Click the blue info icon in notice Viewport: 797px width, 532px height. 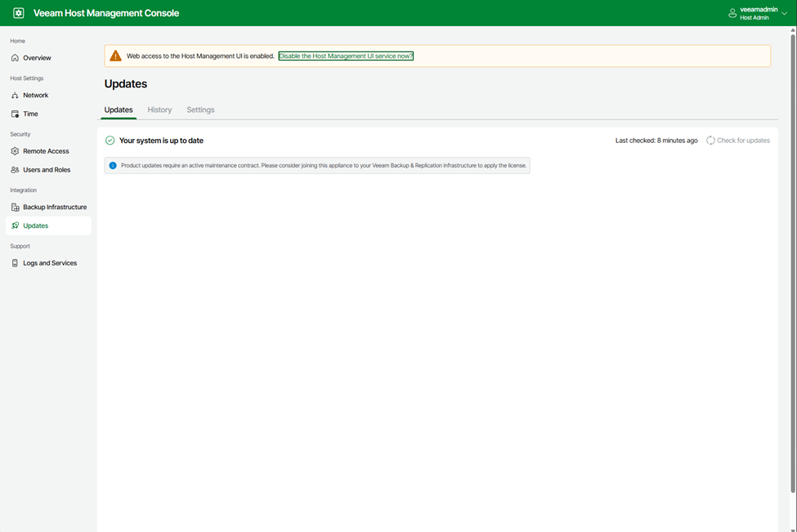(113, 165)
